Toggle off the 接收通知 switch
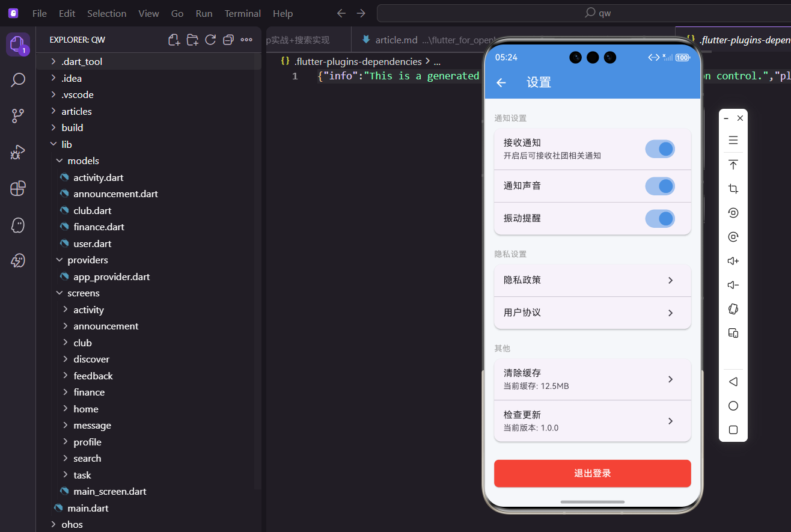Screen dimensions: 791x532 659,149
